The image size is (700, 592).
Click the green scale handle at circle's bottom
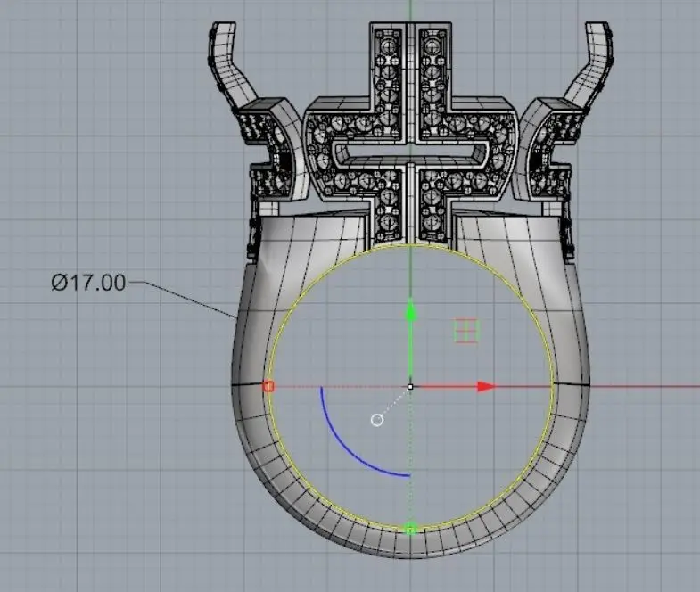tap(411, 530)
